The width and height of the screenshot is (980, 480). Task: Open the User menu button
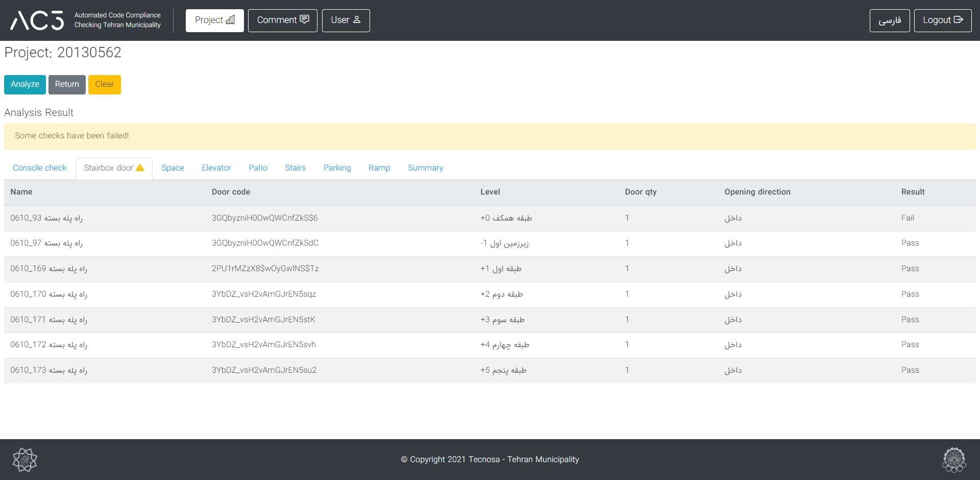click(x=346, y=20)
